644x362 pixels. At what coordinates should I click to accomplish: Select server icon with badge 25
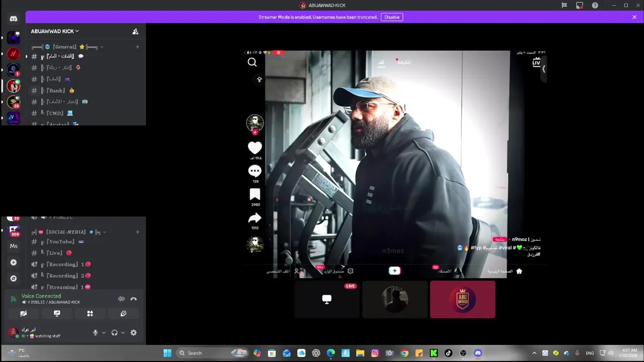[14, 102]
